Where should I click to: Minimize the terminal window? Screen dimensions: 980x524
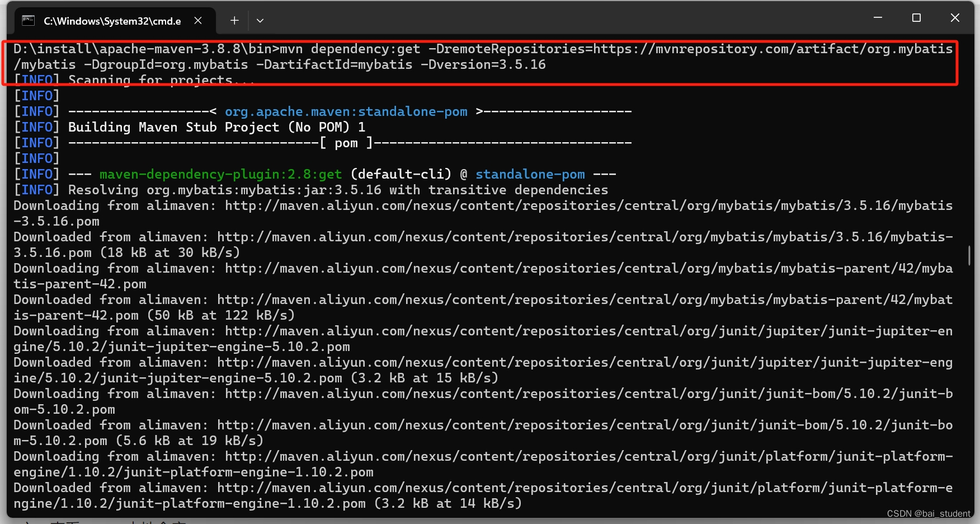point(878,18)
